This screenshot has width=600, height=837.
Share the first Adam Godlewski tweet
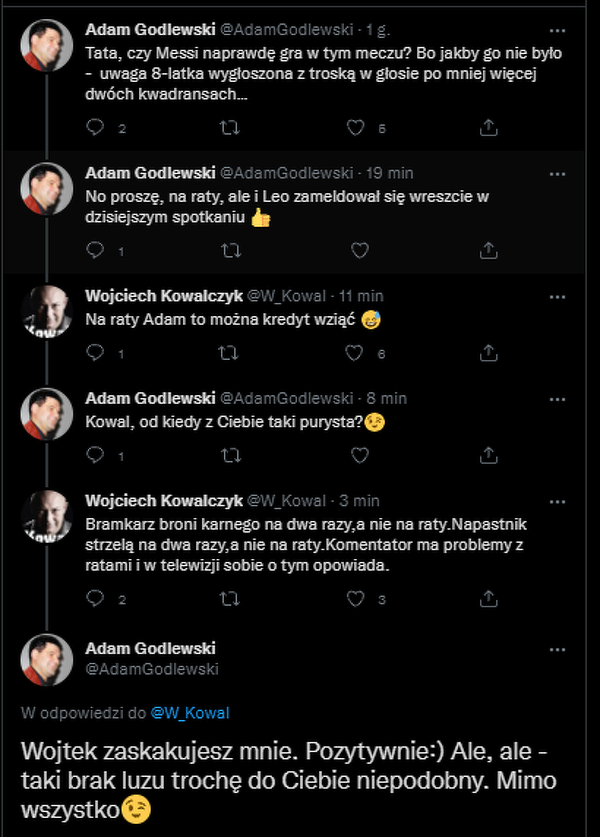(489, 128)
